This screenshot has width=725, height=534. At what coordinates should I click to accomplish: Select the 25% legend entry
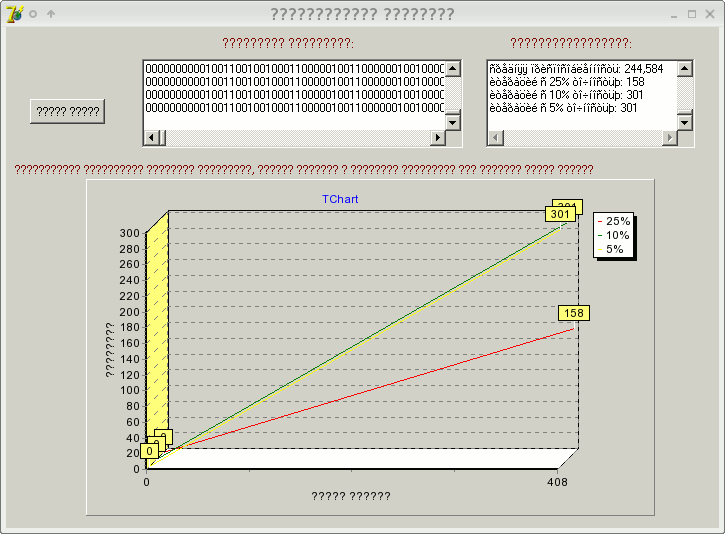615,221
